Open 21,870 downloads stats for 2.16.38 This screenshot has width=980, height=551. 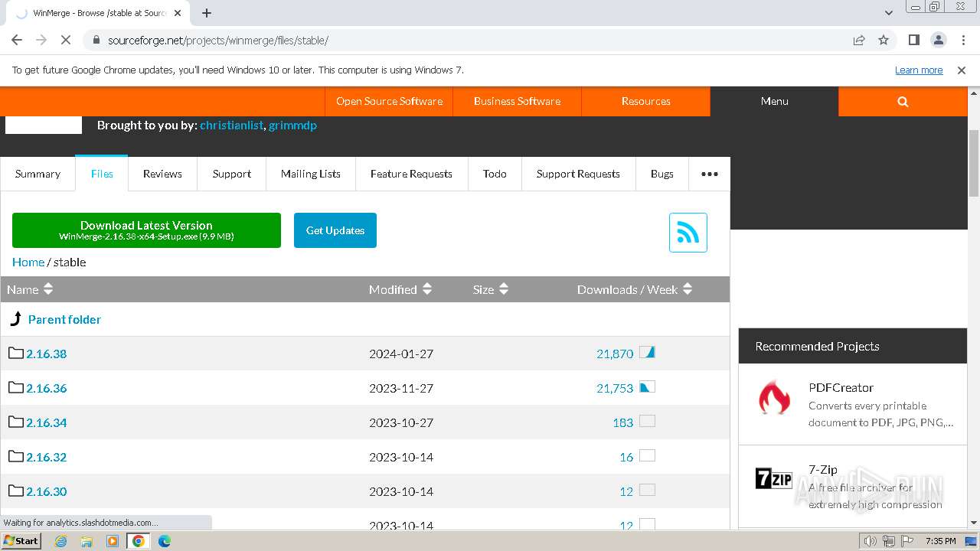click(x=615, y=354)
